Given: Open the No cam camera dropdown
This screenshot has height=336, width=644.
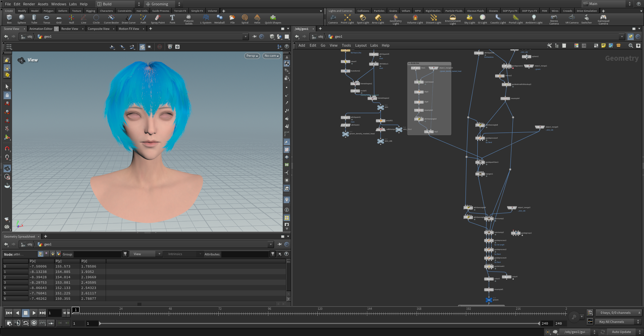Looking at the screenshot, I should coord(271,56).
